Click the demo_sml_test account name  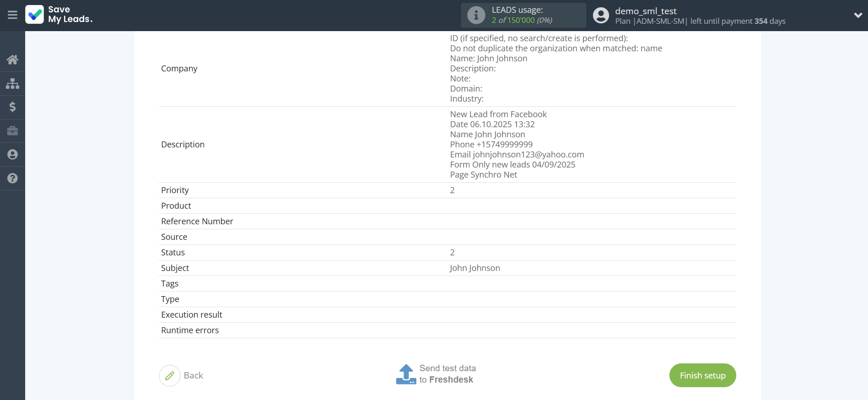coord(645,11)
